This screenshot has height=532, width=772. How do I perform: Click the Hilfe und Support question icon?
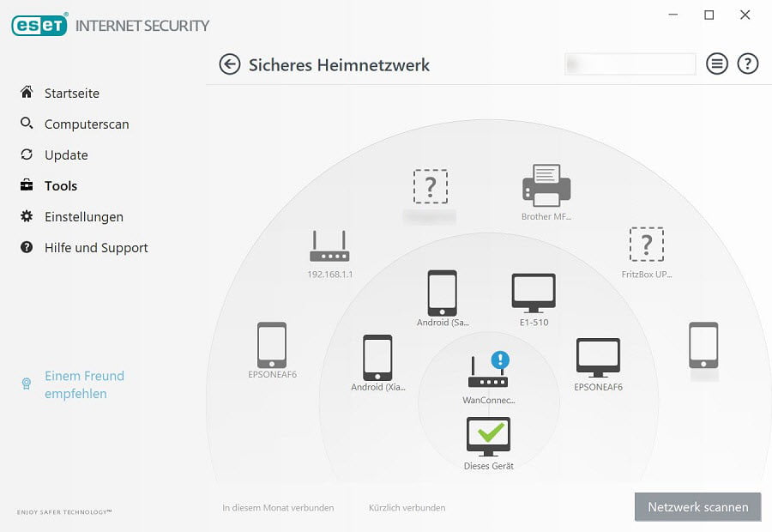[27, 247]
